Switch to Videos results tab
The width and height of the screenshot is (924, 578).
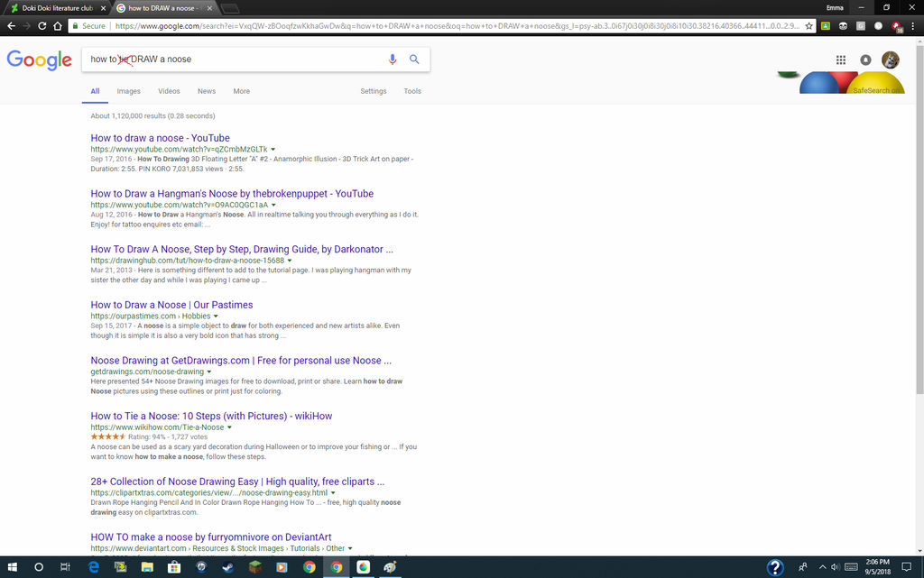point(169,91)
